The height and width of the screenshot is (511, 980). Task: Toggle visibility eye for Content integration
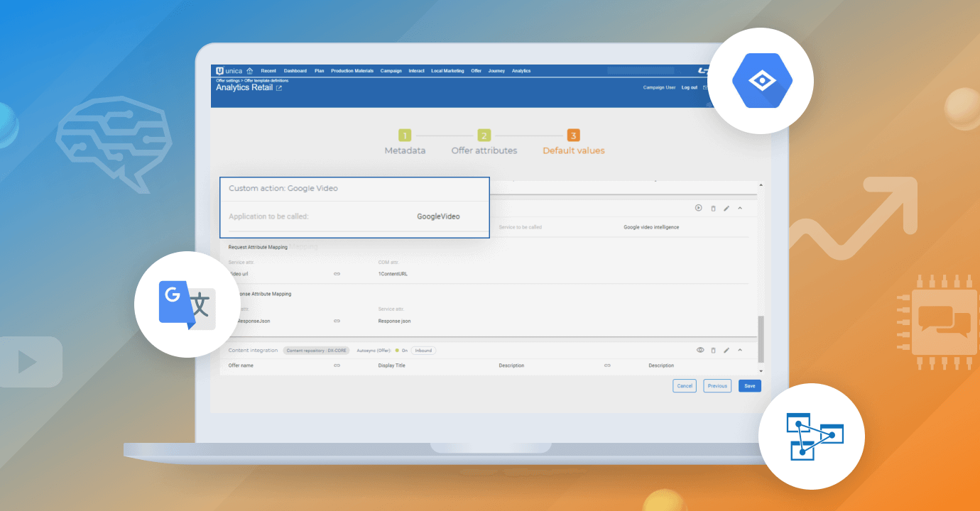(699, 350)
